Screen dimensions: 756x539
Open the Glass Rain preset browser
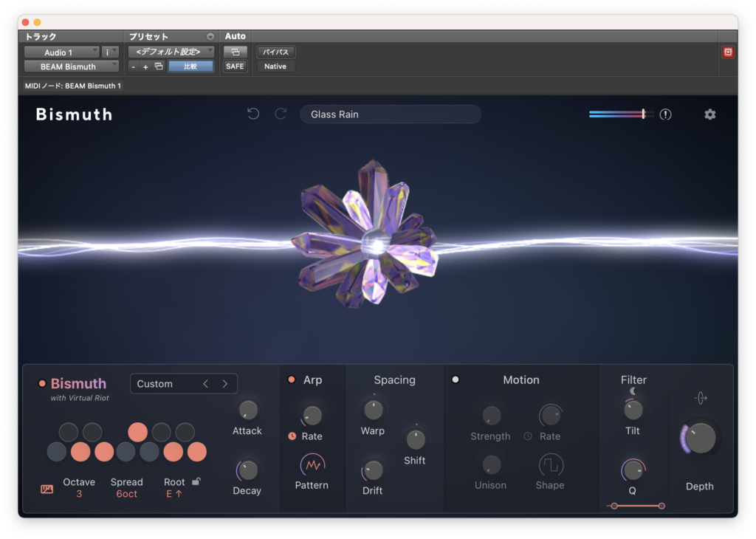391,114
